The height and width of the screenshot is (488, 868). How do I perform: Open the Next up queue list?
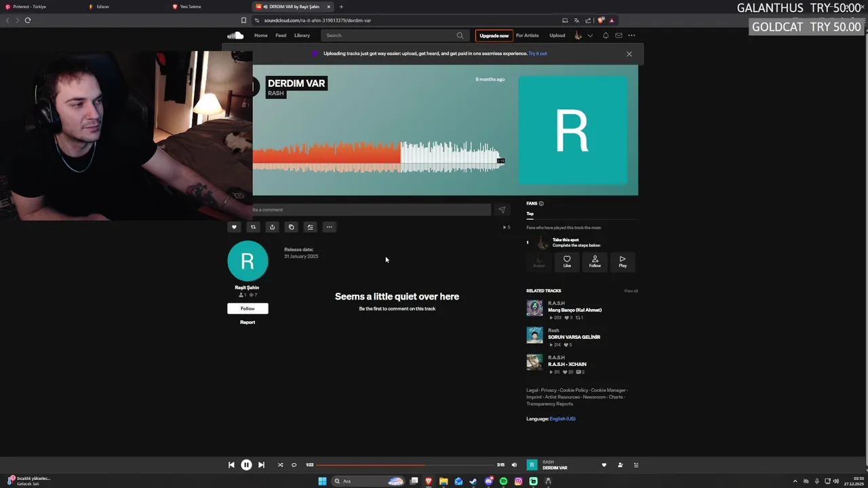(636, 465)
